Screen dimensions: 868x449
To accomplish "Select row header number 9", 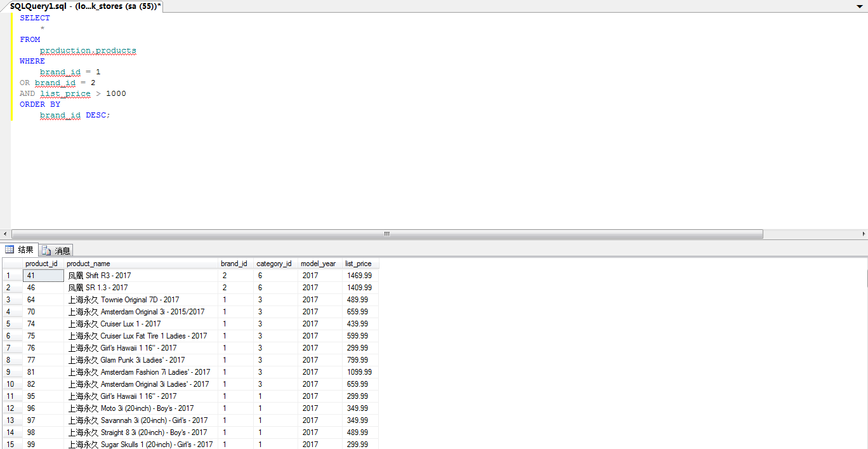I will 12,372.
